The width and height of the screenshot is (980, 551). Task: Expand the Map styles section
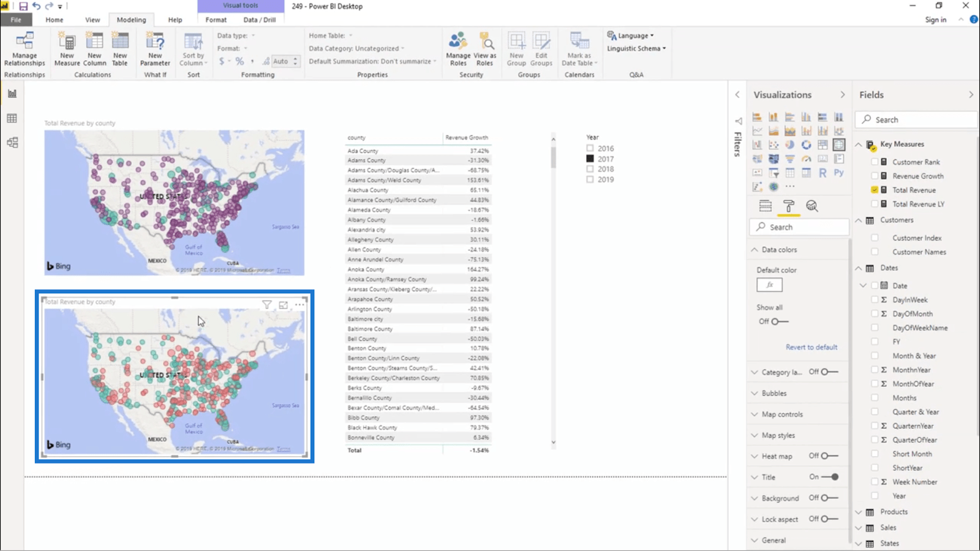click(755, 435)
